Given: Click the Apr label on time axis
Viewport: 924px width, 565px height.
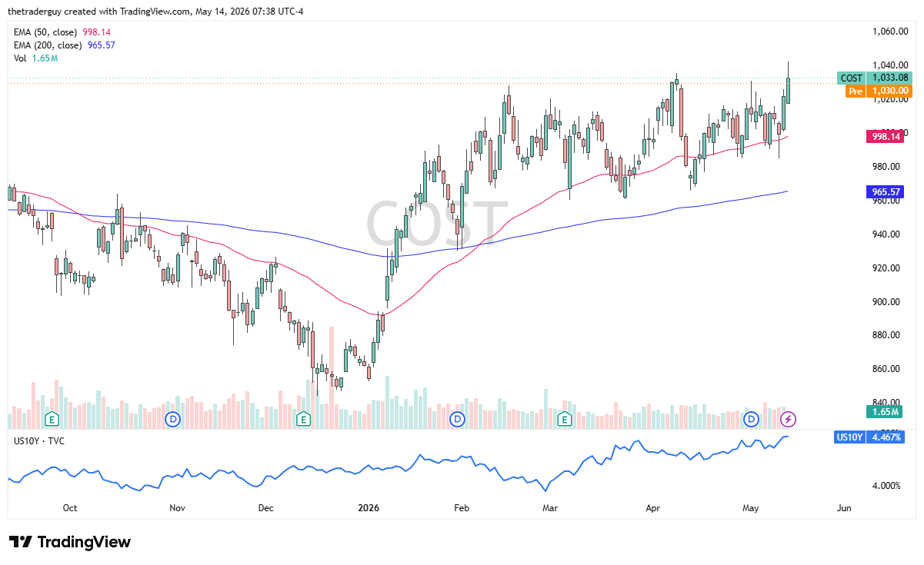Looking at the screenshot, I should 653,508.
